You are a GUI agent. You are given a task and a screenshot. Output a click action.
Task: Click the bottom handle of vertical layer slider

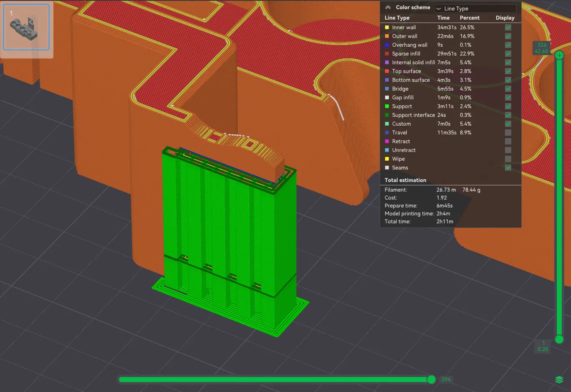(559, 339)
